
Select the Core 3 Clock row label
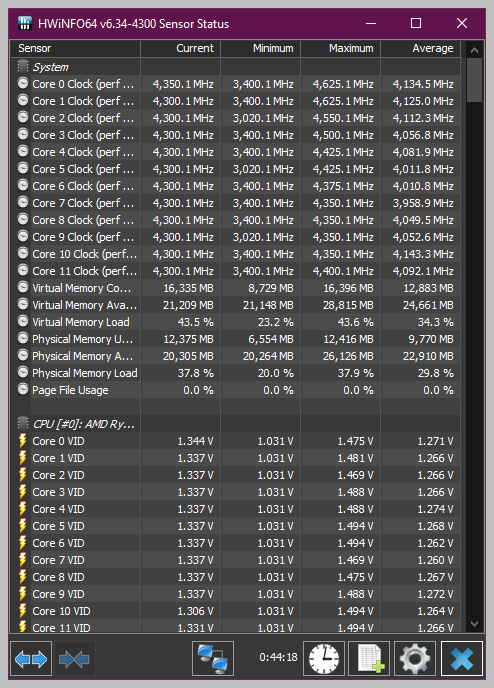tap(83, 135)
